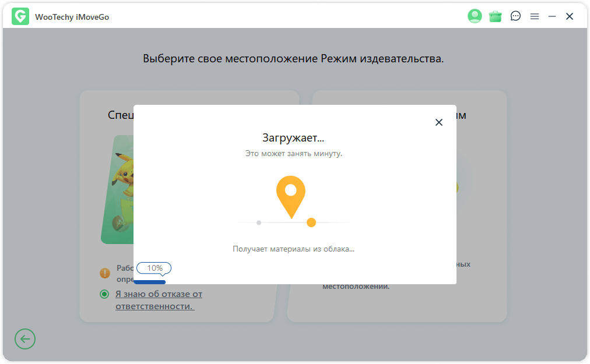Open the feedback chat bubble icon

(515, 16)
